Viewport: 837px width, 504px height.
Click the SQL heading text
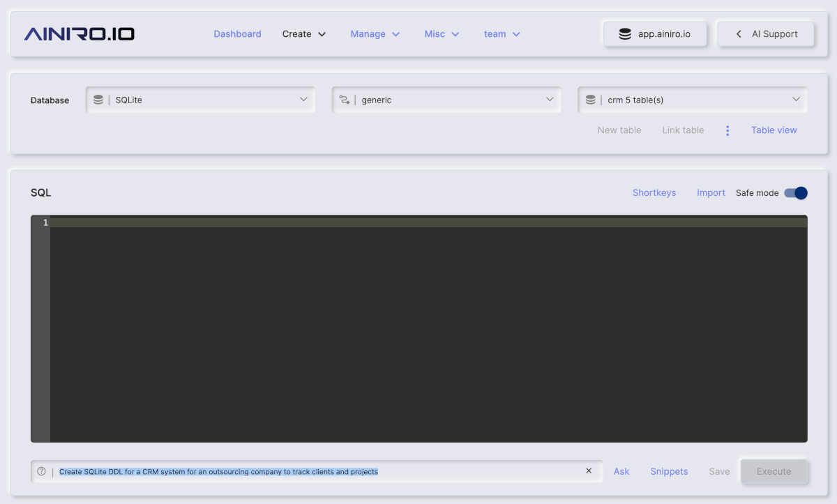pos(41,192)
